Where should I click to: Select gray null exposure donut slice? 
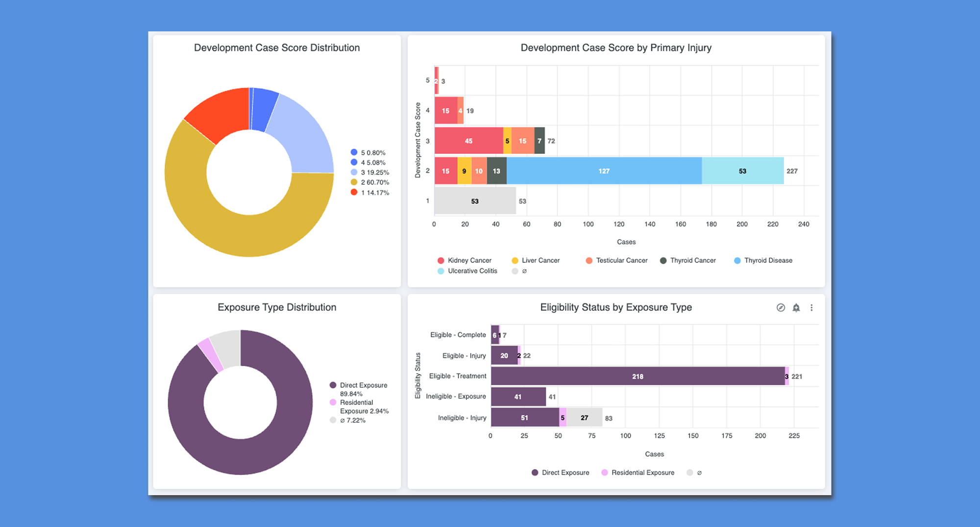(x=228, y=348)
